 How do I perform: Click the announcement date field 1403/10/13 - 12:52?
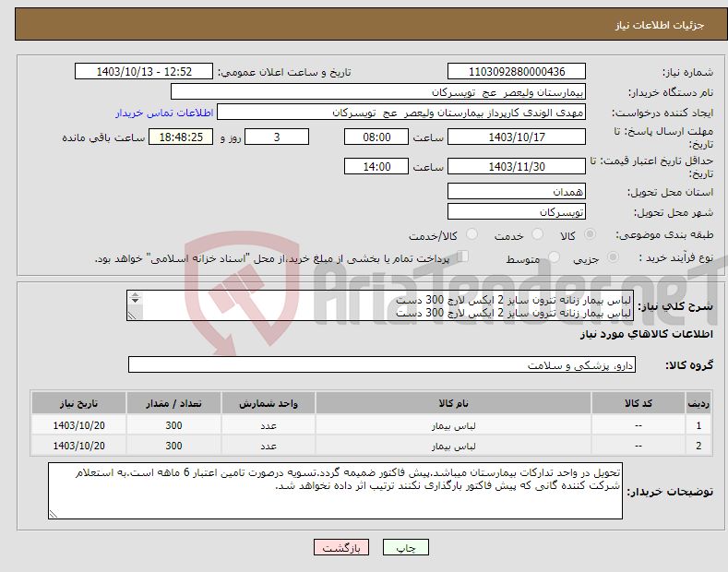tap(143, 72)
